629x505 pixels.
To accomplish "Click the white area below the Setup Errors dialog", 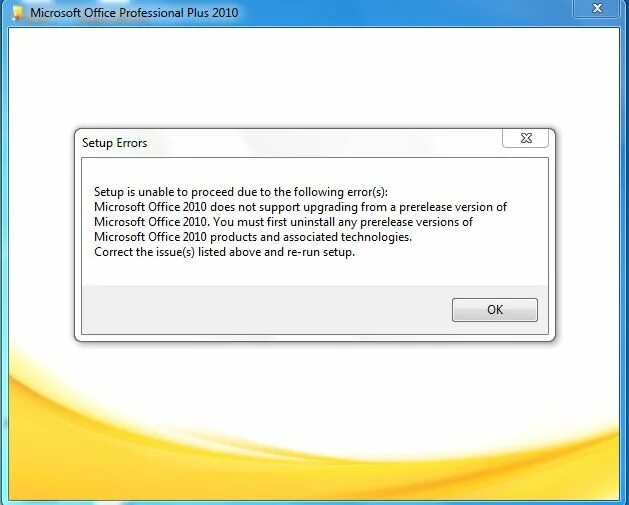I will pyautogui.click(x=314, y=359).
